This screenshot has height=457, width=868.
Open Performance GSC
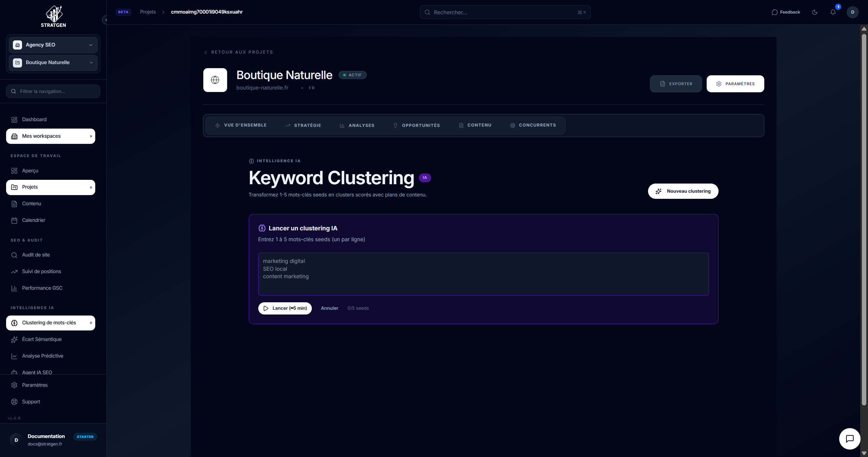point(42,288)
